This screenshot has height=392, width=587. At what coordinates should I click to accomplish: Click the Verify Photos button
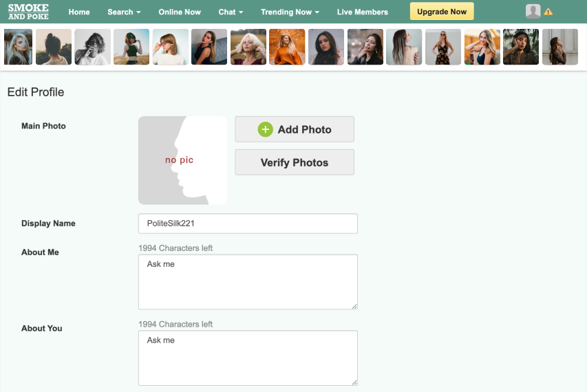tap(295, 162)
